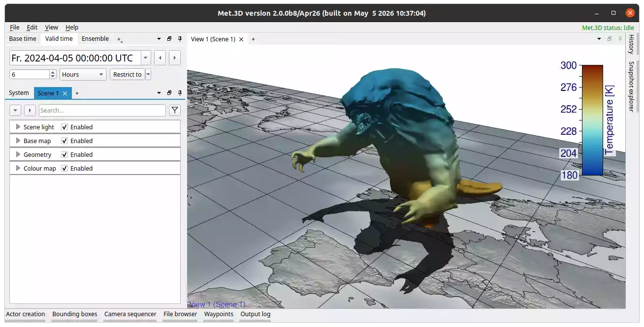Image resolution: width=644 pixels, height=327 pixels.
Task: Step to the next time step
Action: (x=174, y=58)
